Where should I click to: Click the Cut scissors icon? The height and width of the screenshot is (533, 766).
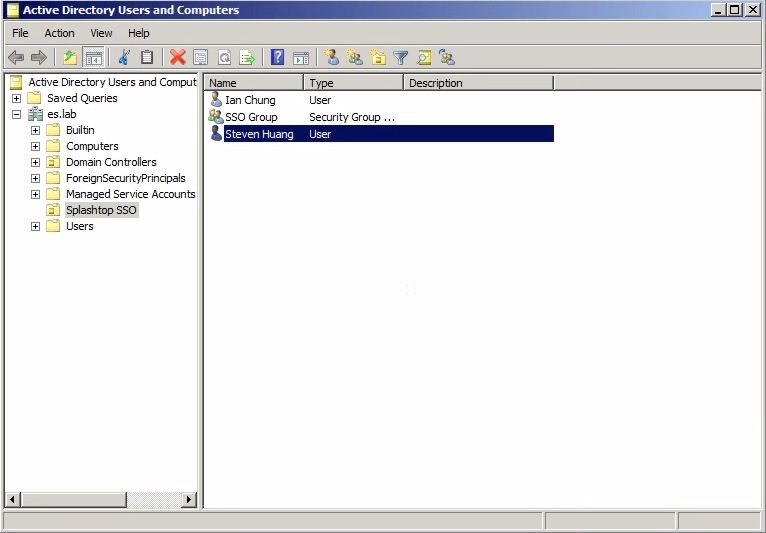(x=124, y=58)
